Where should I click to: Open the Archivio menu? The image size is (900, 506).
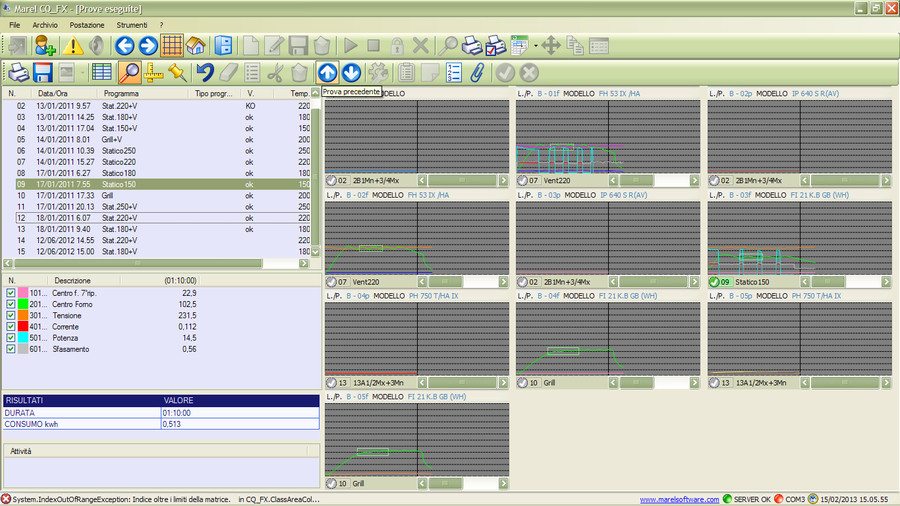[x=45, y=23]
